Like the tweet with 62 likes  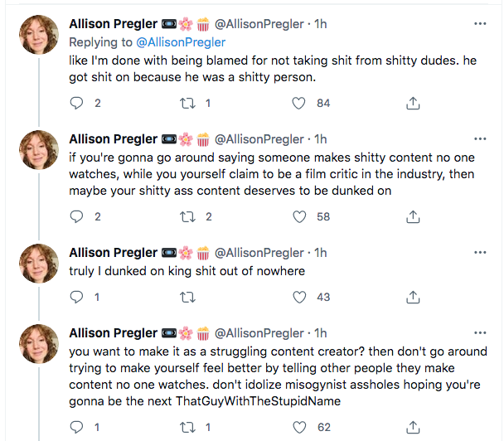302,428
